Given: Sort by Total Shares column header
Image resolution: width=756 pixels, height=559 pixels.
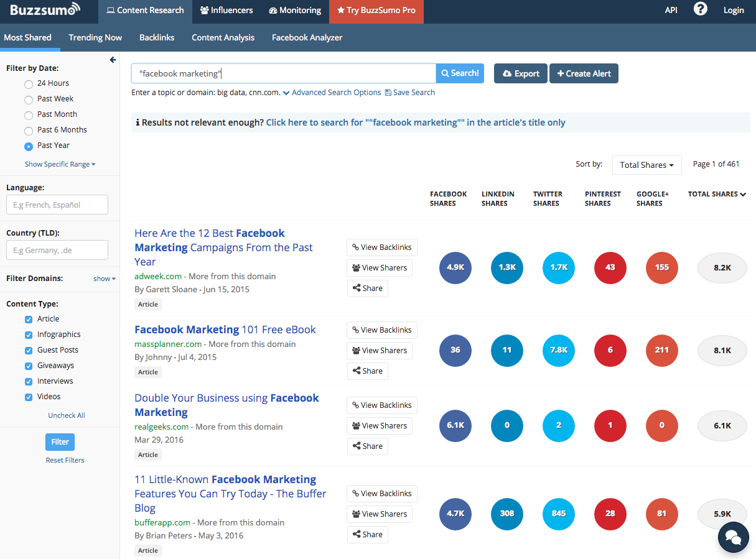Looking at the screenshot, I should (717, 194).
